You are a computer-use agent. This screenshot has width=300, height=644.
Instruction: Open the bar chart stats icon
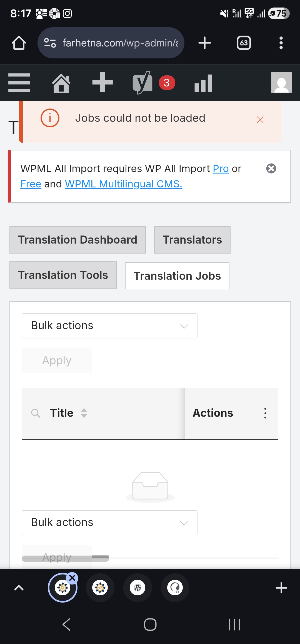pos(203,83)
